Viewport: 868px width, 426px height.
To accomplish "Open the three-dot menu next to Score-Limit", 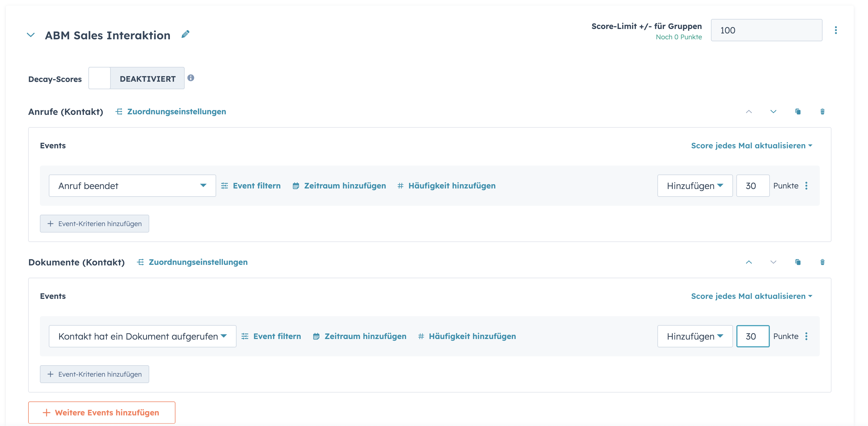I will (836, 30).
